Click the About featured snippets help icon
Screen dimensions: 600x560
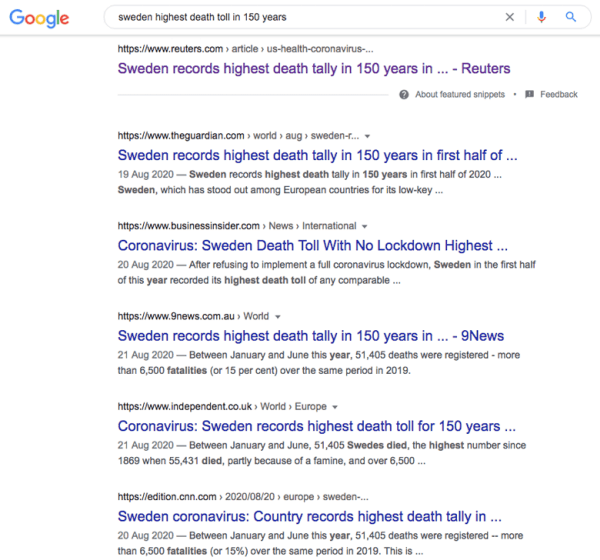(x=404, y=95)
